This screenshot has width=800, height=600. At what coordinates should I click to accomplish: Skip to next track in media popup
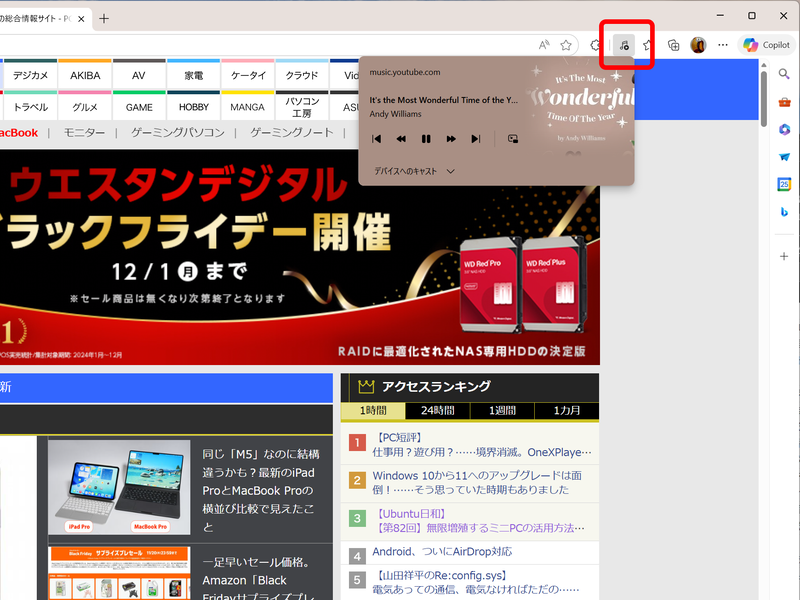point(476,139)
